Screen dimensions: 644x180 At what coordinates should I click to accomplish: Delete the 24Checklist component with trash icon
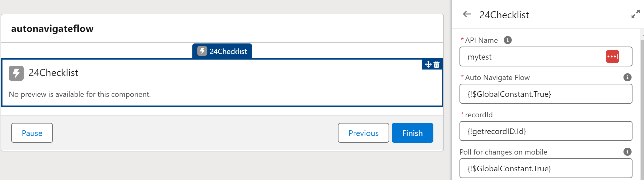point(437,64)
